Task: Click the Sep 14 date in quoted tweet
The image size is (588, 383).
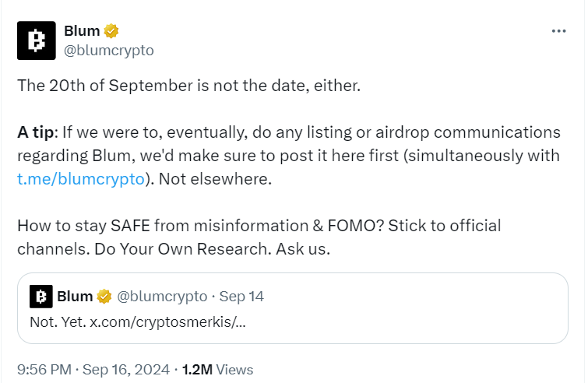Action: click(x=241, y=297)
